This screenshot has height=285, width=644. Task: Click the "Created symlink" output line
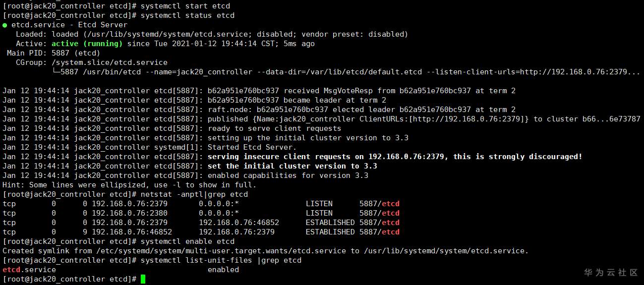(x=265, y=251)
